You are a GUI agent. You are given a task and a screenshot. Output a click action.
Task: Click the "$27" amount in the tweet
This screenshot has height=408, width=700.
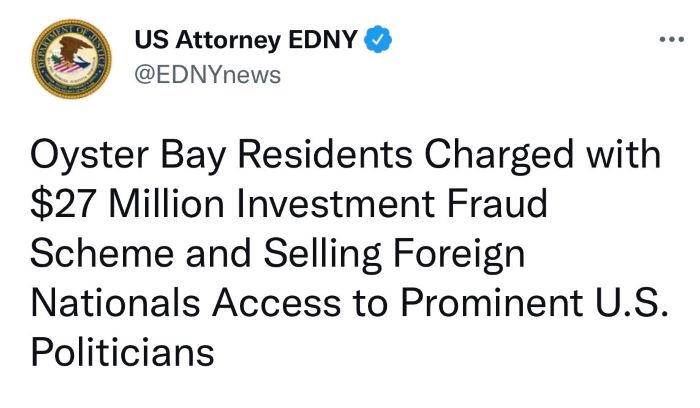click(x=62, y=204)
